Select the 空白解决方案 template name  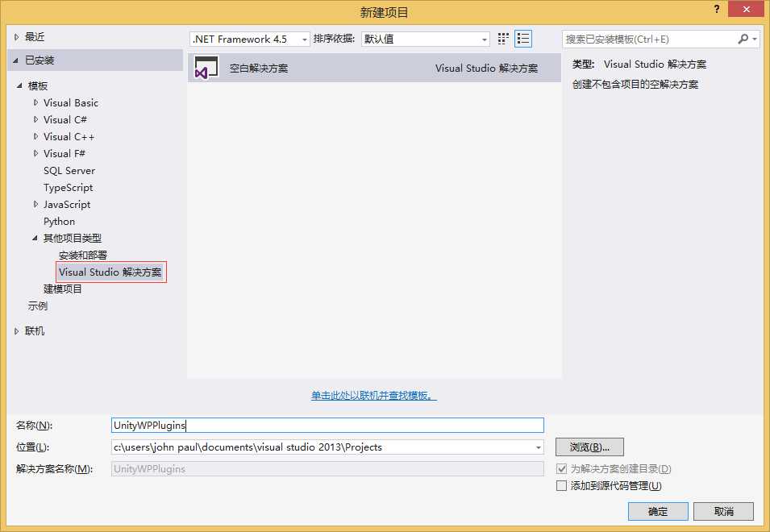point(259,69)
